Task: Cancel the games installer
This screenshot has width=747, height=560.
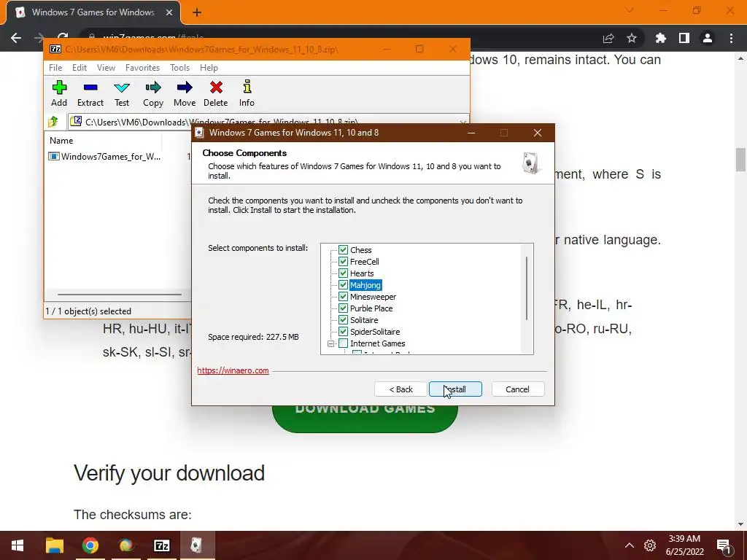Action: click(x=517, y=389)
